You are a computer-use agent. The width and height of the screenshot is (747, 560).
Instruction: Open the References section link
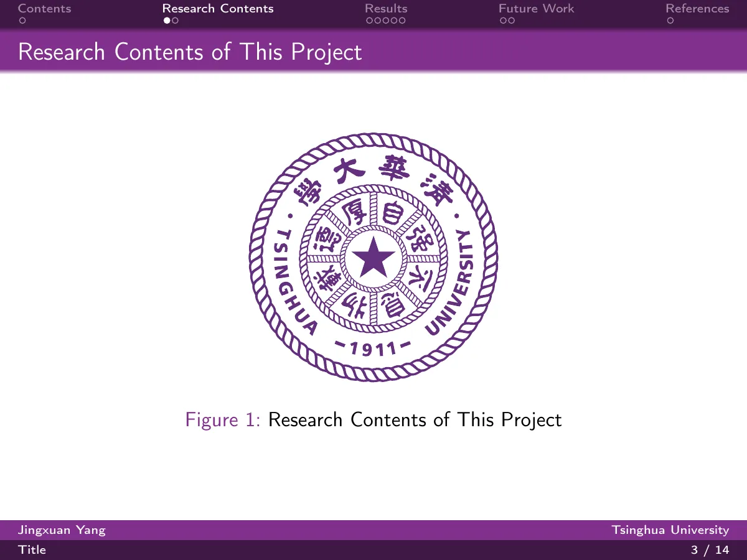[697, 9]
